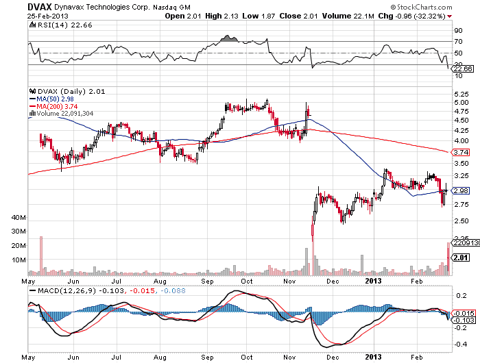Click the black MACD line swatch

pos(32,291)
